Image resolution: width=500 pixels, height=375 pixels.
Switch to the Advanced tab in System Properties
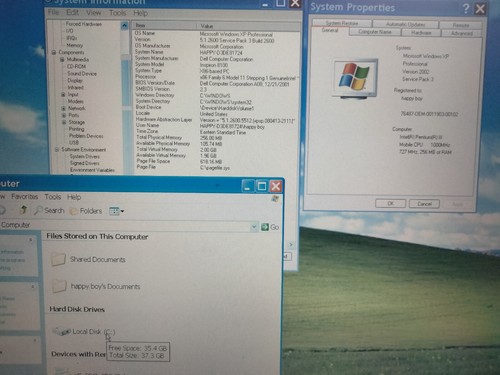tap(462, 33)
